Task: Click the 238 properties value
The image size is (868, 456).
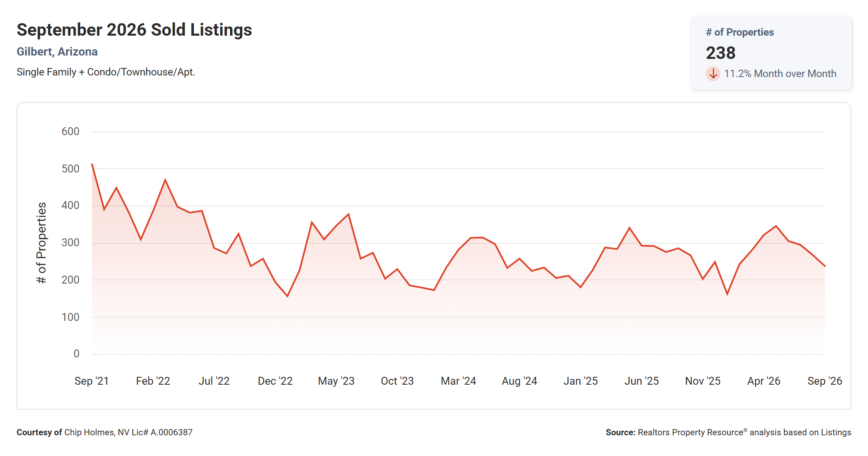Action: pos(721,53)
